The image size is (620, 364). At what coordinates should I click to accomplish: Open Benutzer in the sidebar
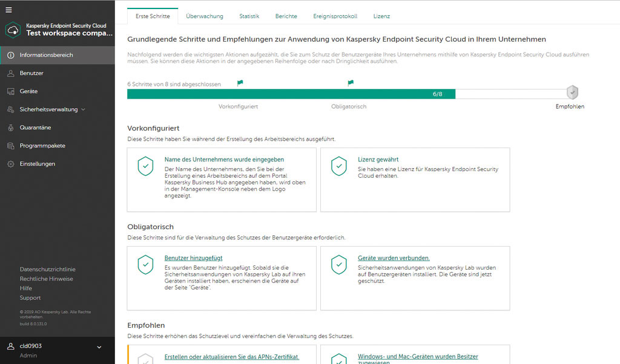click(x=58, y=73)
